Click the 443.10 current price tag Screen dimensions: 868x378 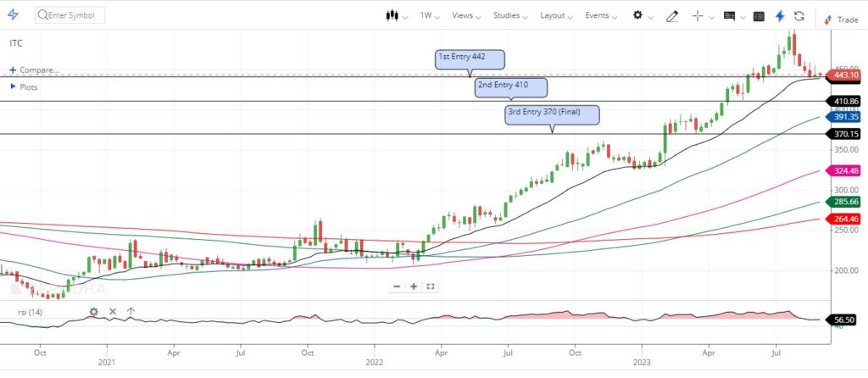tap(843, 75)
